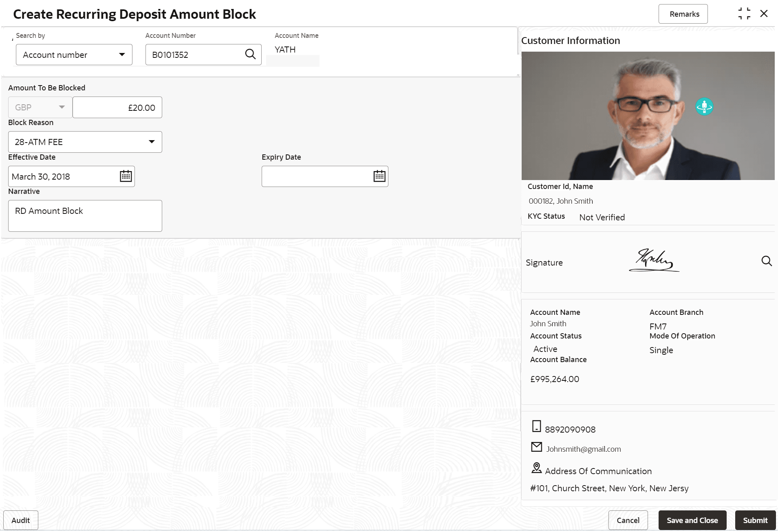Click the Cancel button
This screenshot has width=778, height=532.
point(628,520)
